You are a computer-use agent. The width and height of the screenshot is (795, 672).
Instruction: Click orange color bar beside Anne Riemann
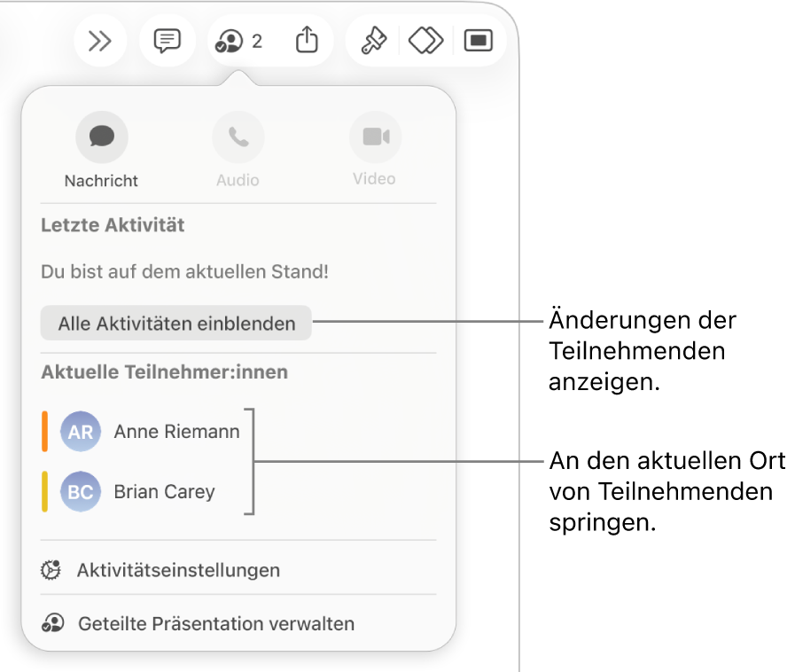pos(44,432)
